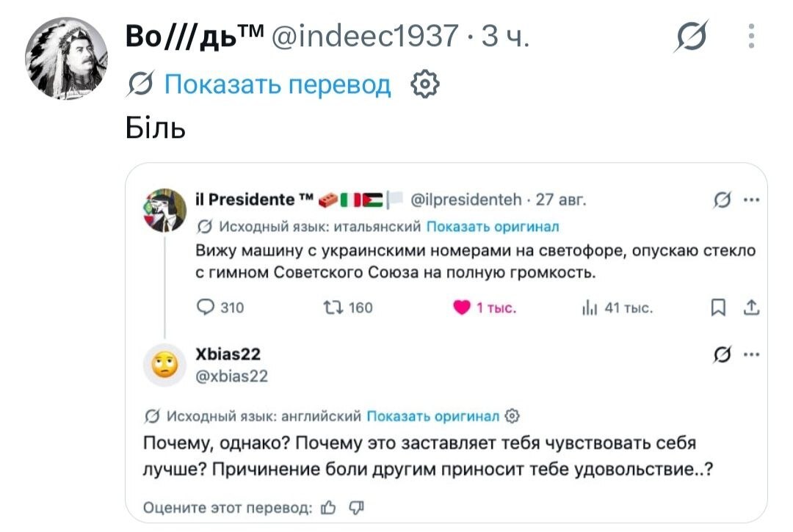Open Во///дь profile avatar

click(x=66, y=57)
